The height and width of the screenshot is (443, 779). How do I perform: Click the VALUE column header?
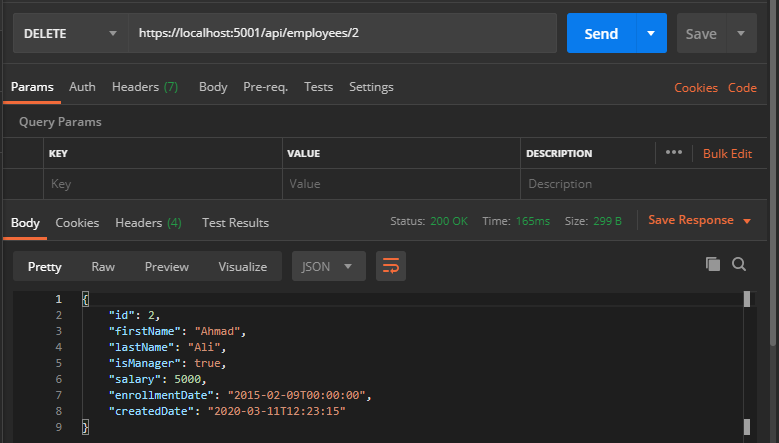[x=304, y=153]
